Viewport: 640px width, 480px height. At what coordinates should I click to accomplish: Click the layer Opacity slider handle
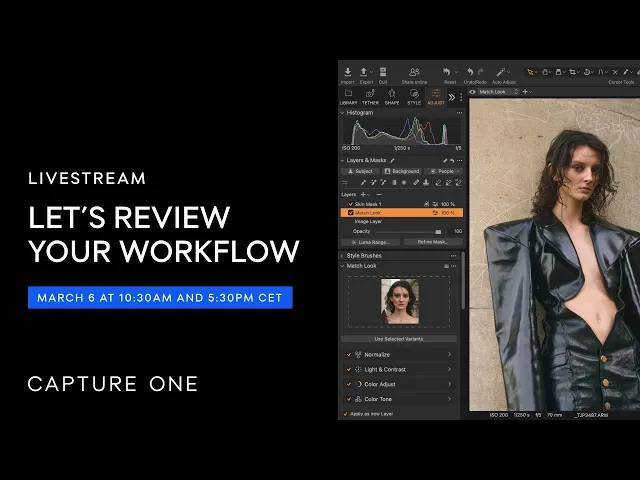pos(438,232)
